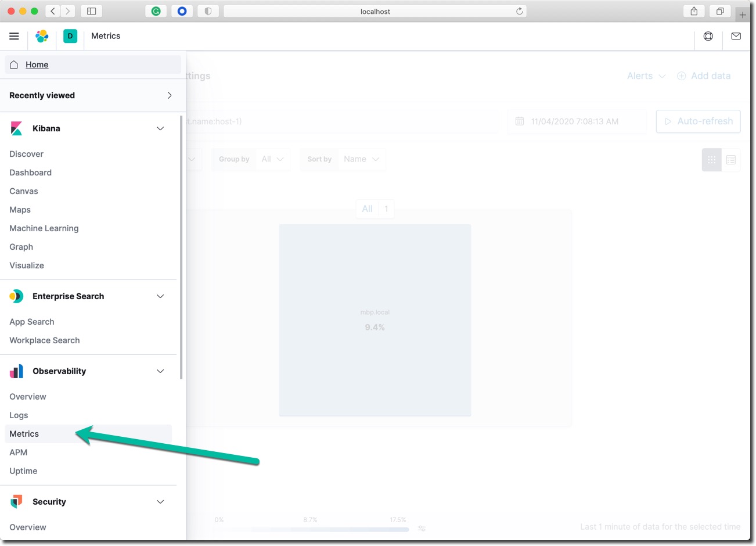Image resolution: width=756 pixels, height=546 pixels.
Task: Toggle the hamburger navigation menu
Action: point(14,36)
